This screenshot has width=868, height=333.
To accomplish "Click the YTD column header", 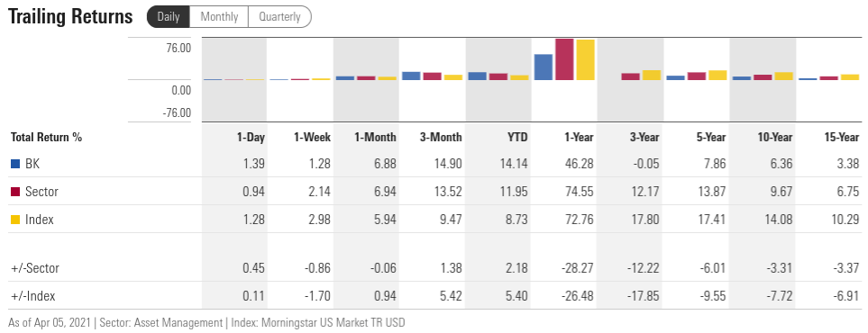I will point(517,137).
